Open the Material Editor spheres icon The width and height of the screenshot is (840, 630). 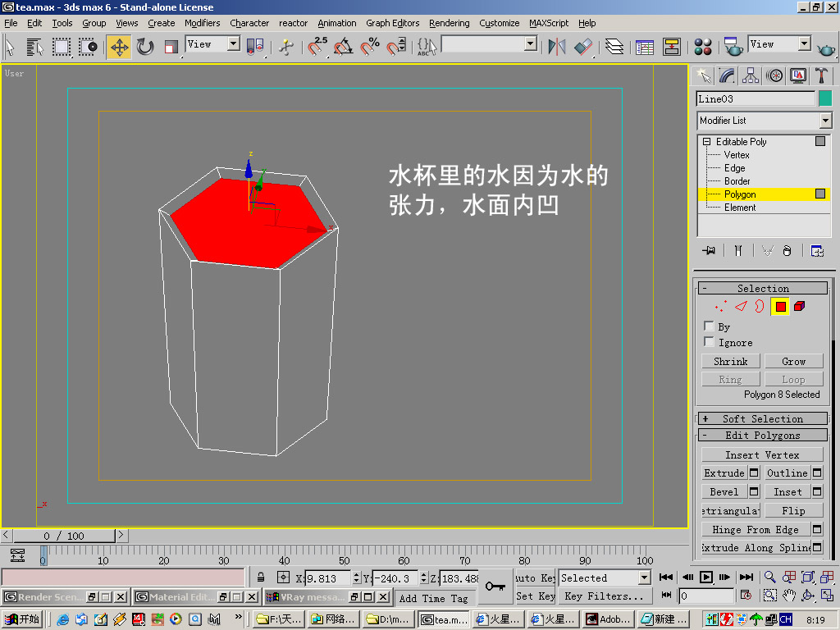coord(702,47)
